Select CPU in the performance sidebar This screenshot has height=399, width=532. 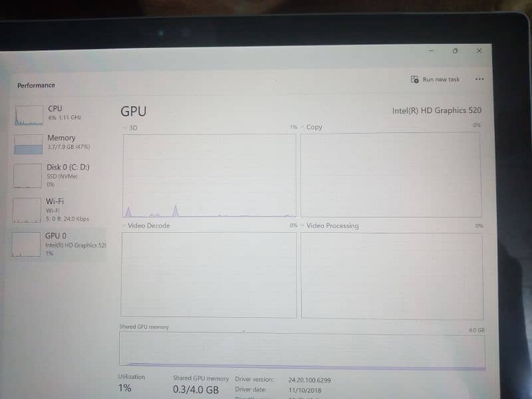(61, 114)
